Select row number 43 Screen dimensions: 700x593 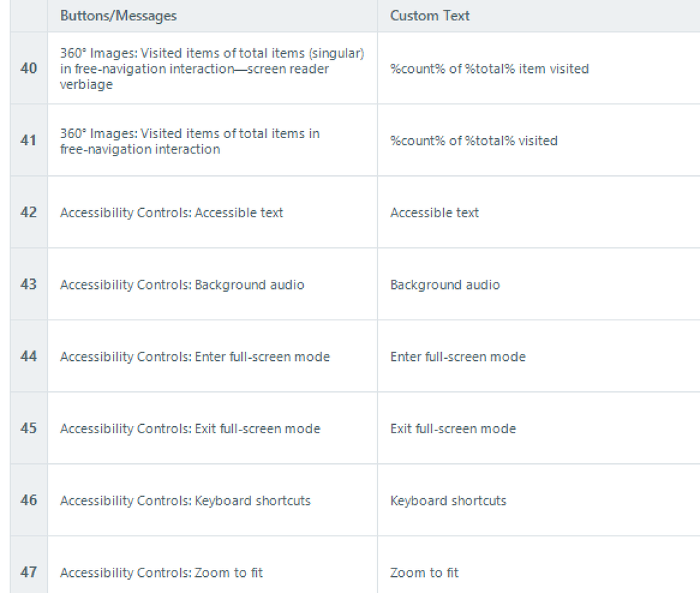click(29, 285)
